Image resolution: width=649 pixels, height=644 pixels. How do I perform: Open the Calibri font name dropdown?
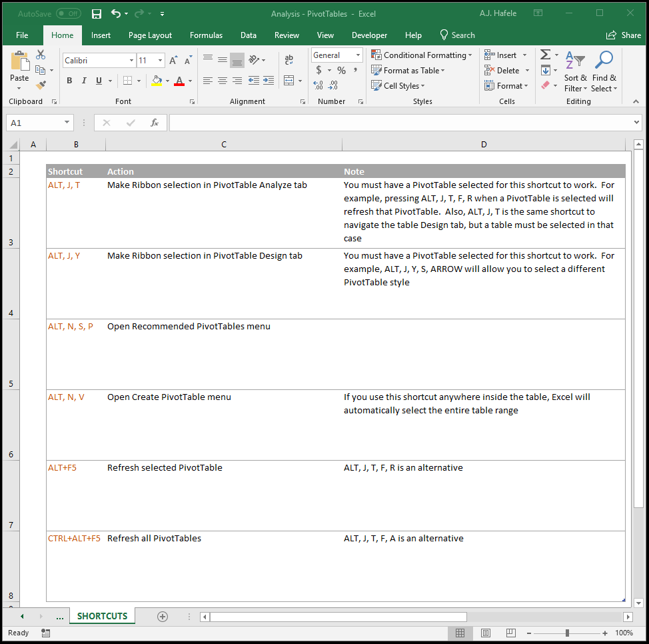[132, 61]
